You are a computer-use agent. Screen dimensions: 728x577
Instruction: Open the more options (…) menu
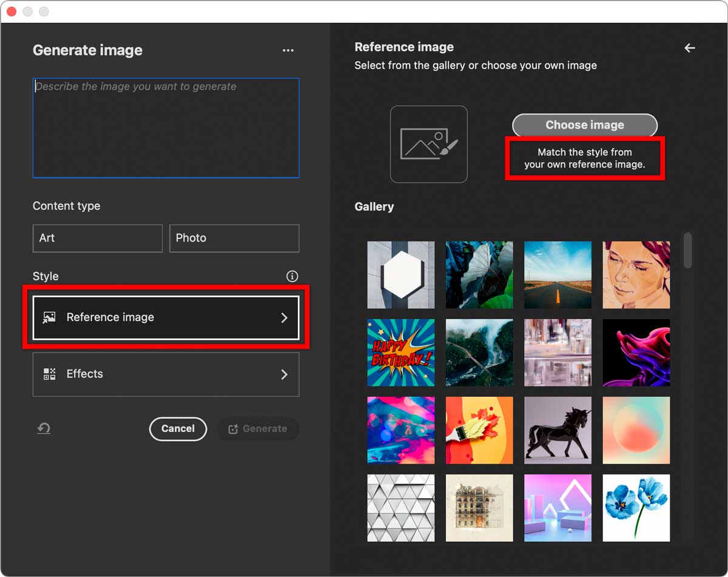(x=288, y=50)
